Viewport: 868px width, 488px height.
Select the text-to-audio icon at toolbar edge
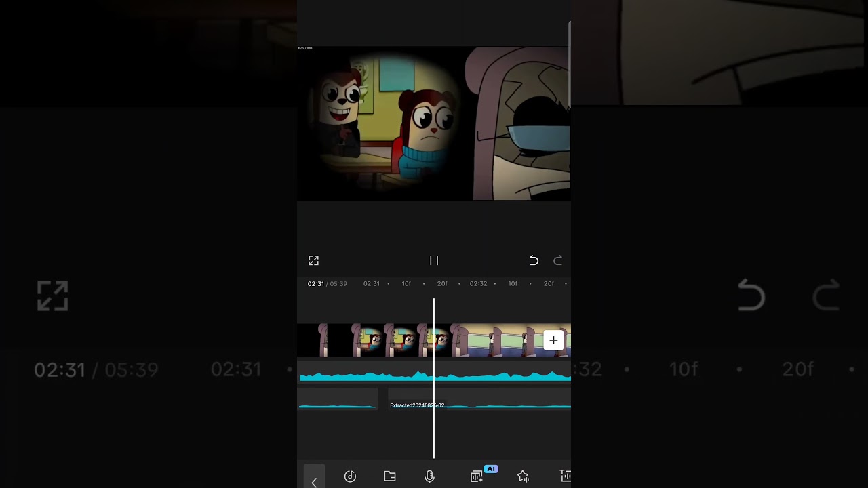click(x=565, y=476)
